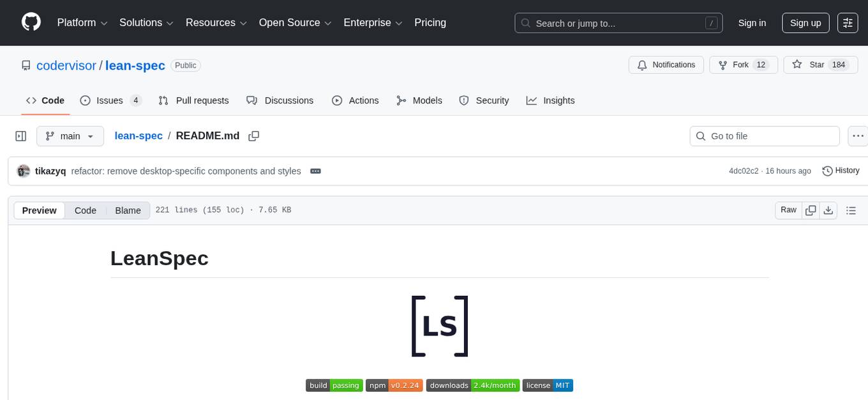Open repository Notifications settings
The image size is (868, 400).
pyautogui.click(x=666, y=65)
